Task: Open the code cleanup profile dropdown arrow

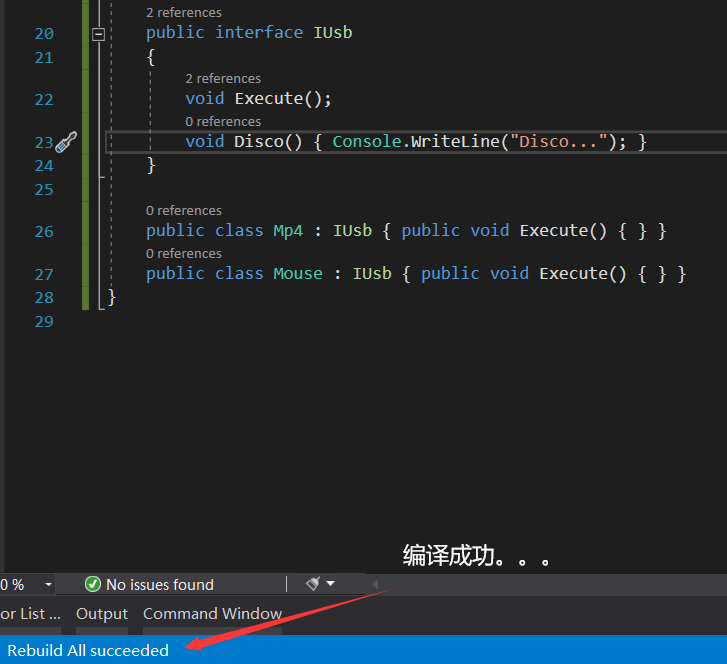Action: 331,584
